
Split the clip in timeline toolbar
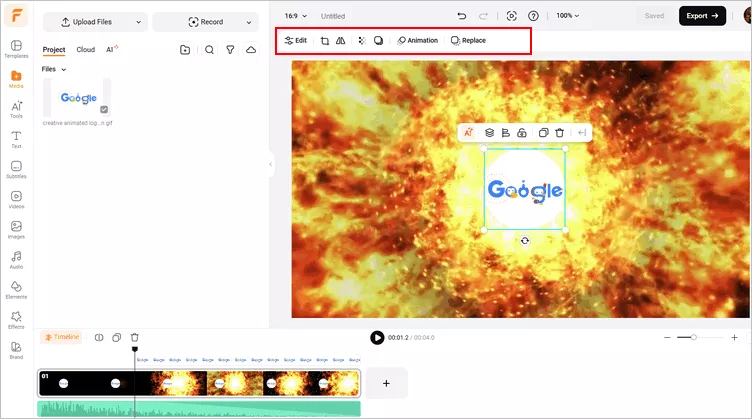pyautogui.click(x=99, y=338)
